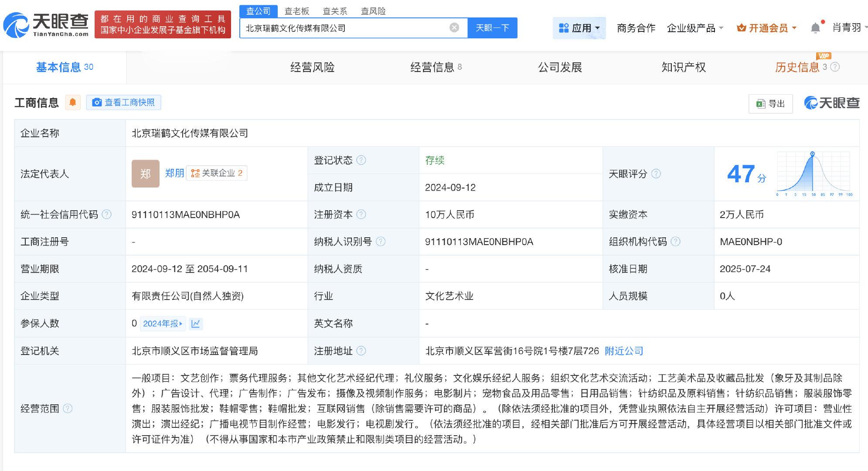
Task: Expand the 企业级产品 dropdown
Action: pyautogui.click(x=695, y=28)
